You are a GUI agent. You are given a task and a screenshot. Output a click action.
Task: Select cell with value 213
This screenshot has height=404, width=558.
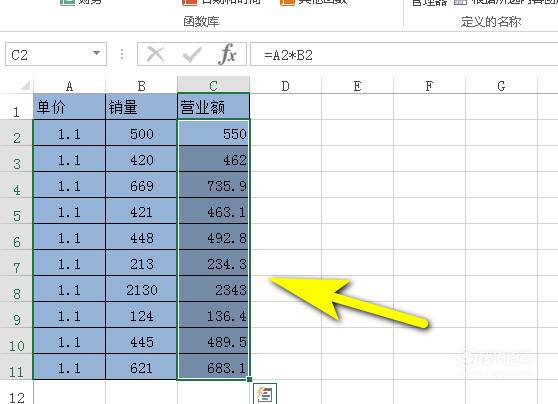click(x=141, y=263)
